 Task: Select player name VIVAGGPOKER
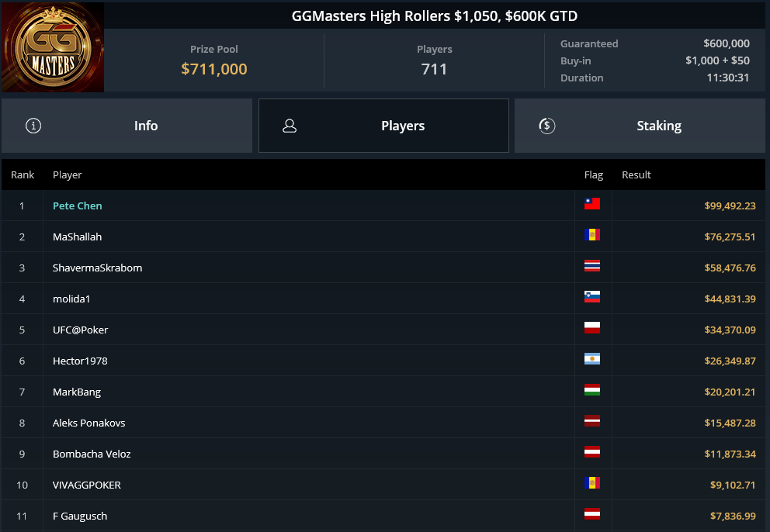(86, 485)
